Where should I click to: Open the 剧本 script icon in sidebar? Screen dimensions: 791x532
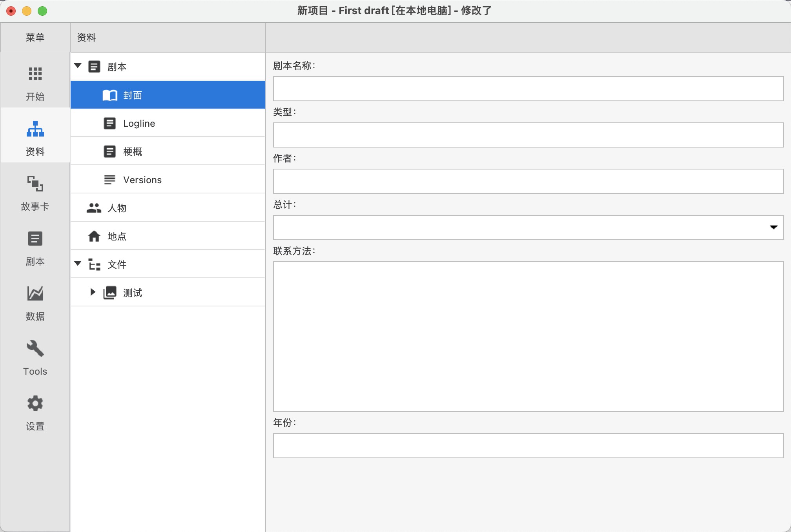point(35,239)
